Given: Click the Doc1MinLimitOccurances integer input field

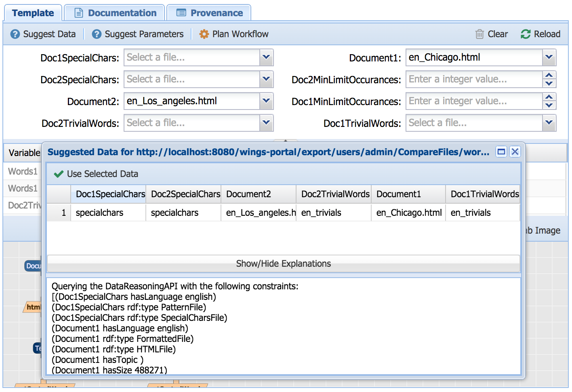Looking at the screenshot, I should click(x=474, y=101).
